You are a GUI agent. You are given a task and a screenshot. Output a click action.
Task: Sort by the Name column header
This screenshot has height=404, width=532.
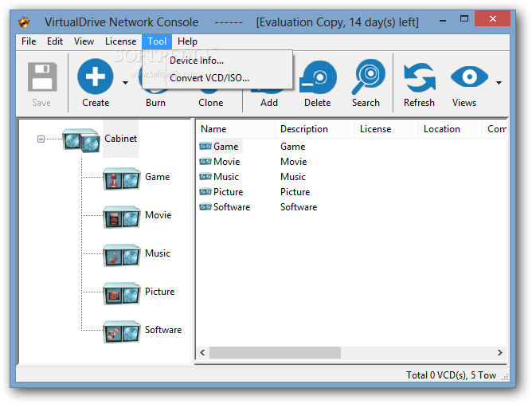click(236, 129)
